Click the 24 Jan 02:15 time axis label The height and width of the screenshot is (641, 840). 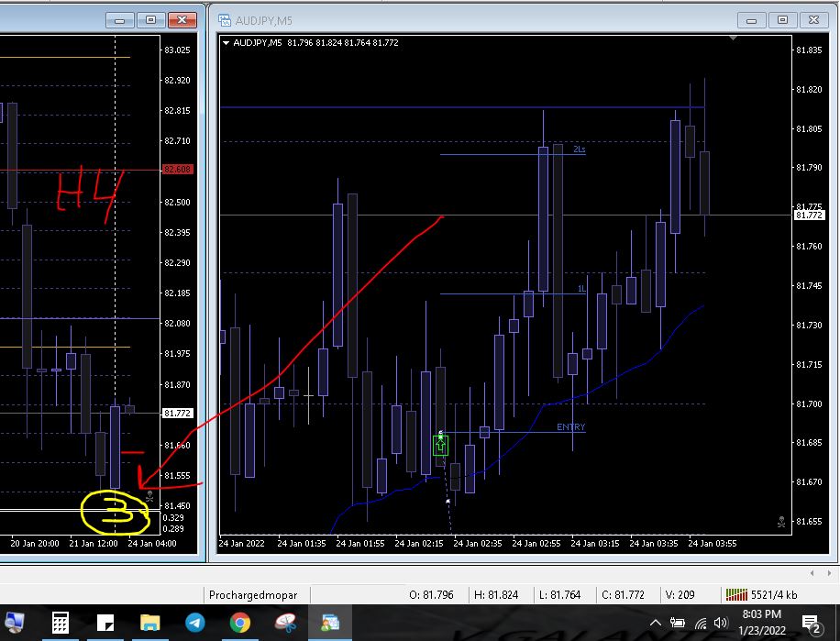click(419, 543)
